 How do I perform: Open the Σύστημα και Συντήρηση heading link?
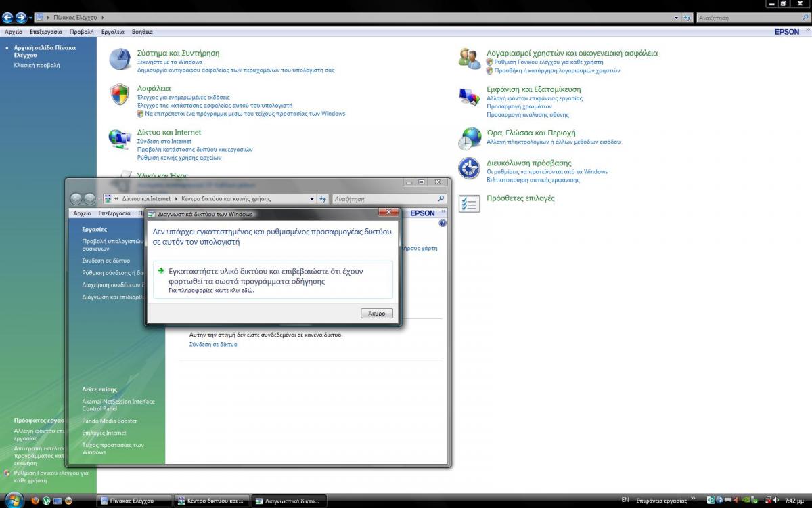[x=178, y=53]
